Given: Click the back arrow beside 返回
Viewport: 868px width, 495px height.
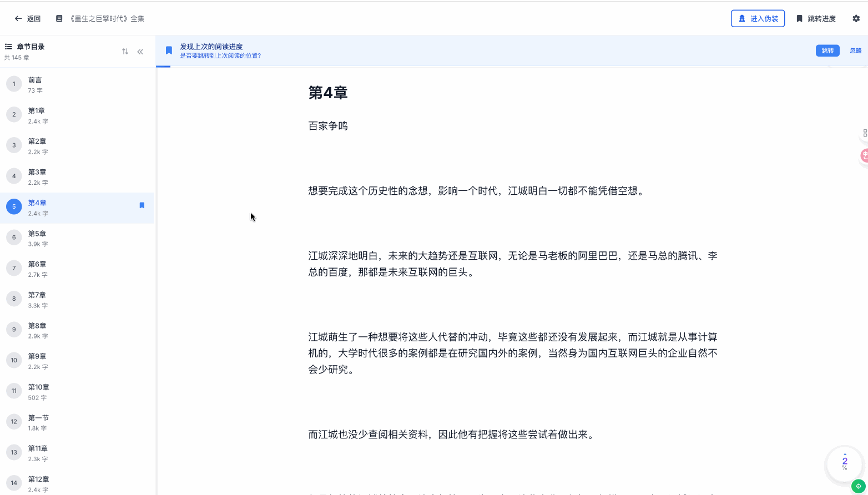Looking at the screenshot, I should pos(17,18).
